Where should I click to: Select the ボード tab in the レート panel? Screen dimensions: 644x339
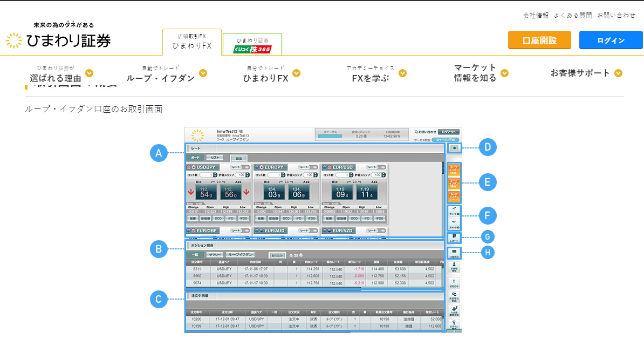coord(195,158)
